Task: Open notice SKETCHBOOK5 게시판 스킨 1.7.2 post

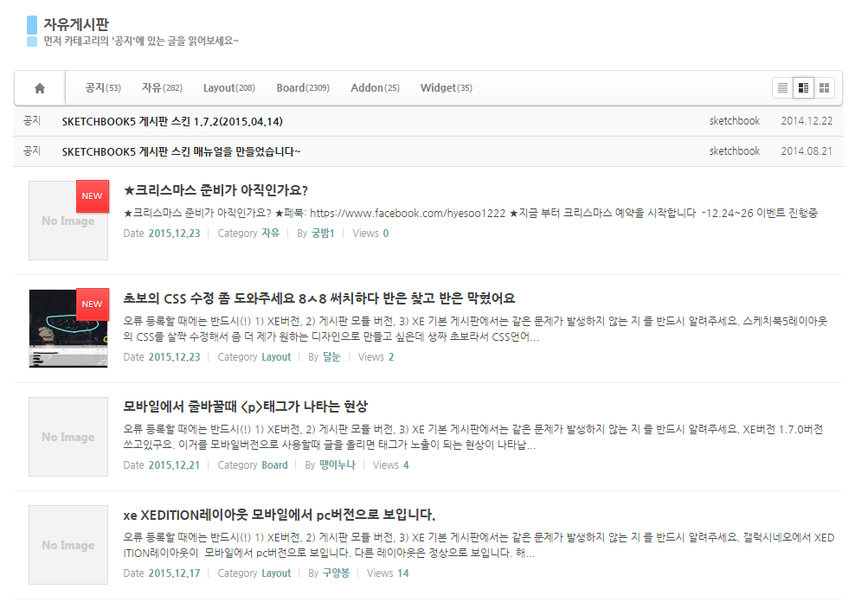Action: (172, 121)
